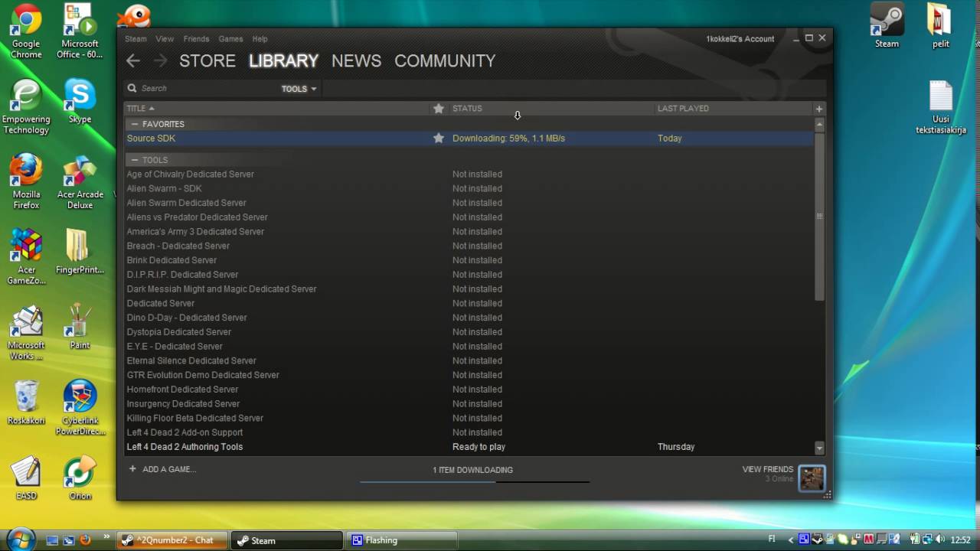Open the Tools filter dropdown
The height and width of the screenshot is (551, 980).
tap(299, 89)
